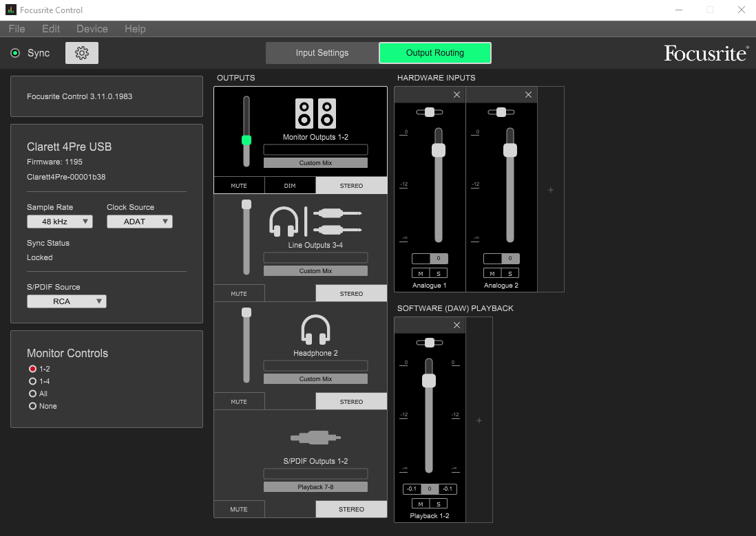
Task: Select Monitor Controls 1-4 radio button
Action: point(33,381)
